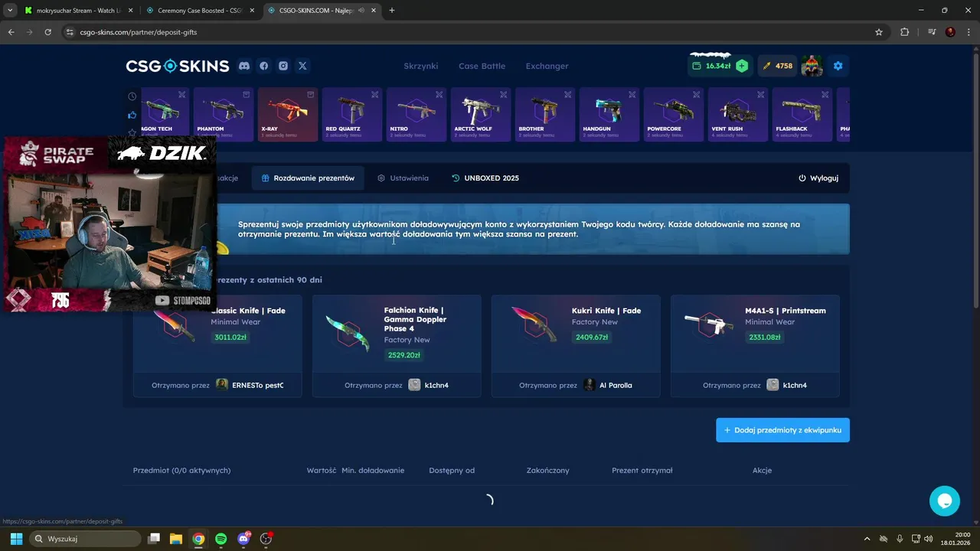Click the ARCTIC WOLF live drop card
The image size is (980, 551).
[x=481, y=115]
